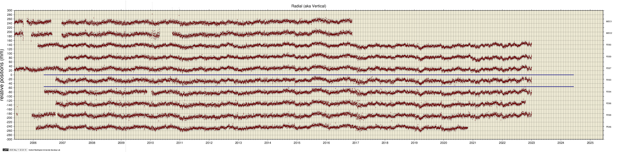Viewport: 644px width, 152px height.
Task: Select the -200 y-axis tick label
Action: [9, 118]
